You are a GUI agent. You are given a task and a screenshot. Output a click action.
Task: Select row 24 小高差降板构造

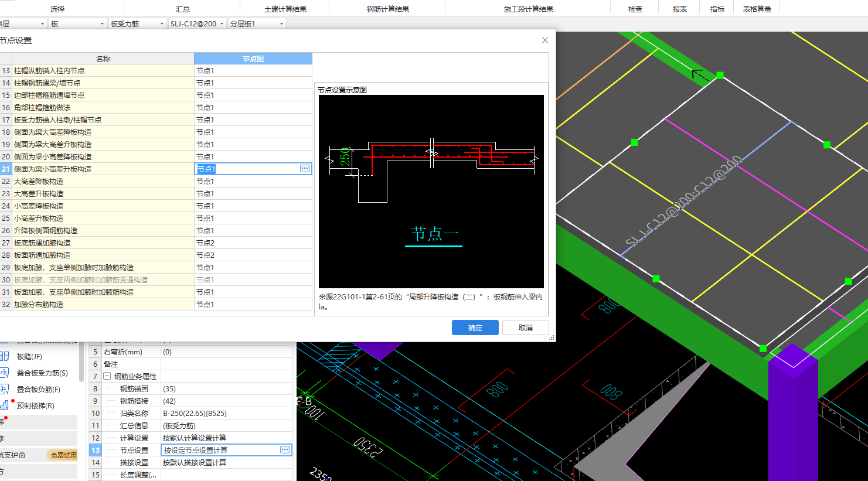point(103,206)
